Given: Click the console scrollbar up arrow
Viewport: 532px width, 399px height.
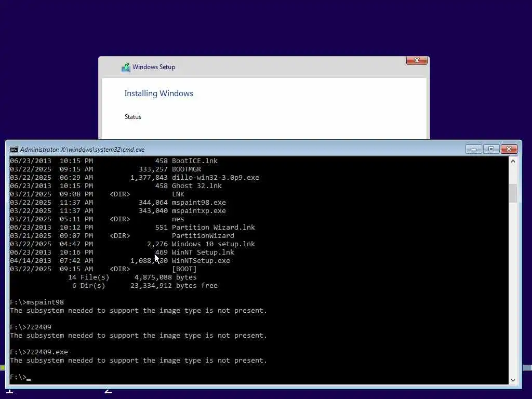Looking at the screenshot, I should (x=513, y=161).
